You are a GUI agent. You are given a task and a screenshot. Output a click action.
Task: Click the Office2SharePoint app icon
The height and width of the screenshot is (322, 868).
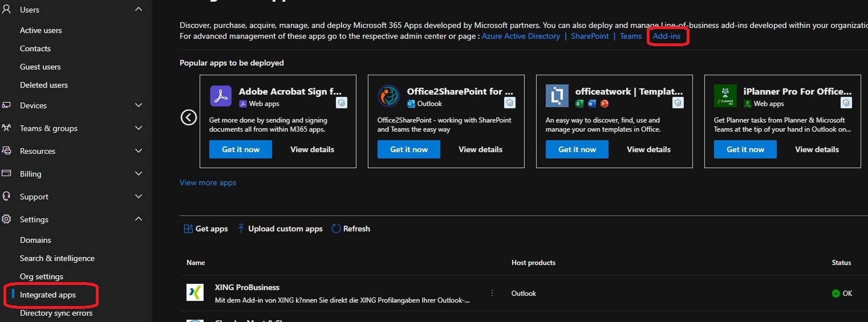[388, 96]
